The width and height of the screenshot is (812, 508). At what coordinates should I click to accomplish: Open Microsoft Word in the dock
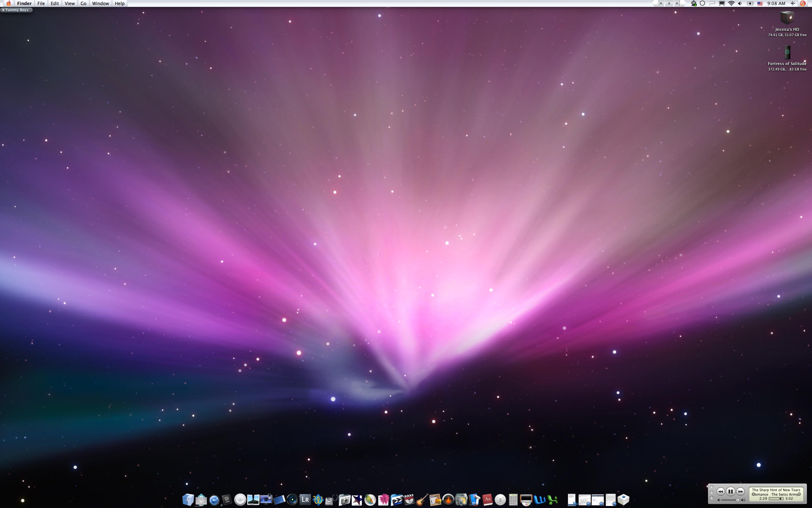point(540,500)
